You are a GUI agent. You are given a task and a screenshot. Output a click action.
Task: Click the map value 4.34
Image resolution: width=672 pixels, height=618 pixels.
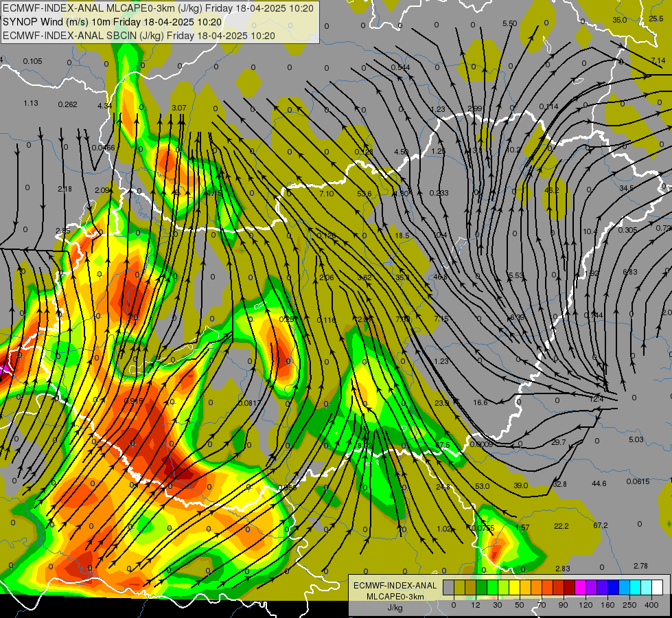click(104, 106)
